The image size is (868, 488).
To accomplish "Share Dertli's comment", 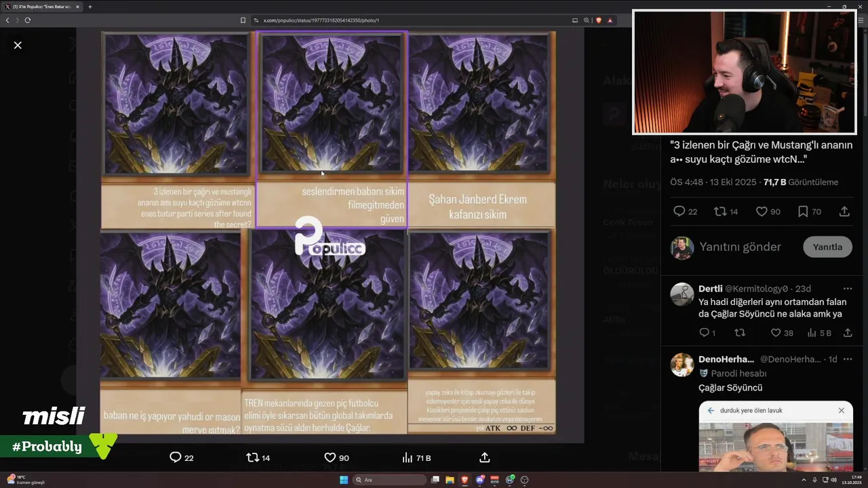I will pos(848,333).
